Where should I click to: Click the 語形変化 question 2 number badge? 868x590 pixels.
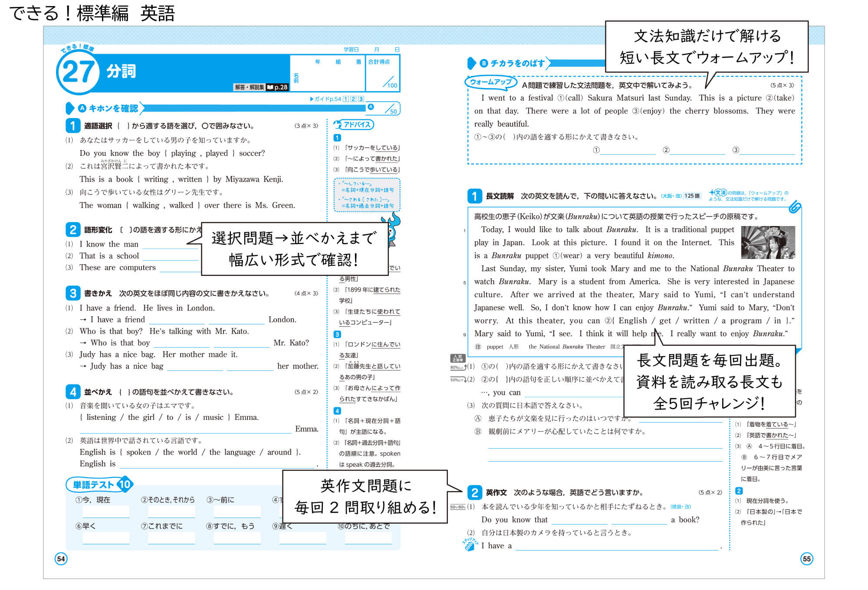click(x=72, y=229)
